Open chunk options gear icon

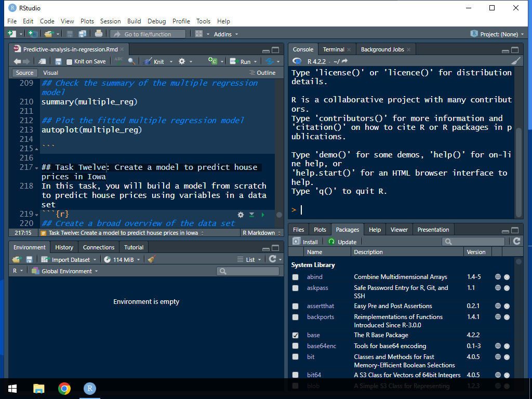click(241, 214)
